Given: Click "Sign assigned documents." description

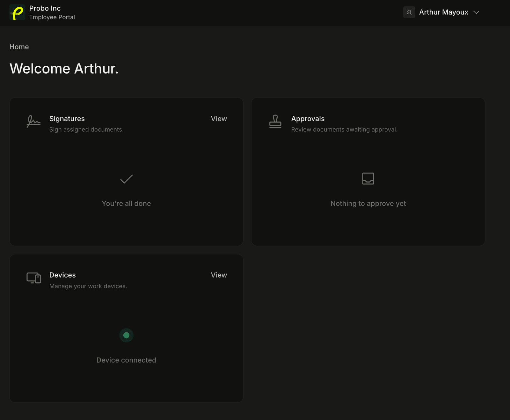Looking at the screenshot, I should click(86, 130).
